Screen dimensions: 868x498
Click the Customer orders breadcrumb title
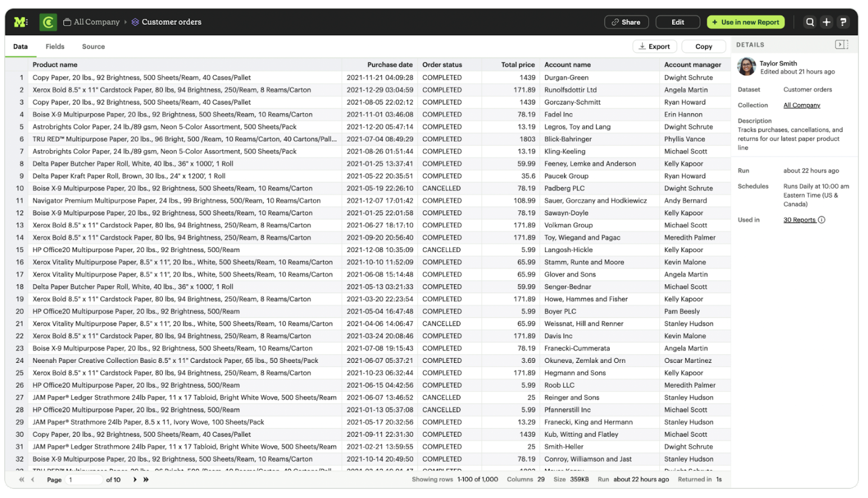pos(166,22)
